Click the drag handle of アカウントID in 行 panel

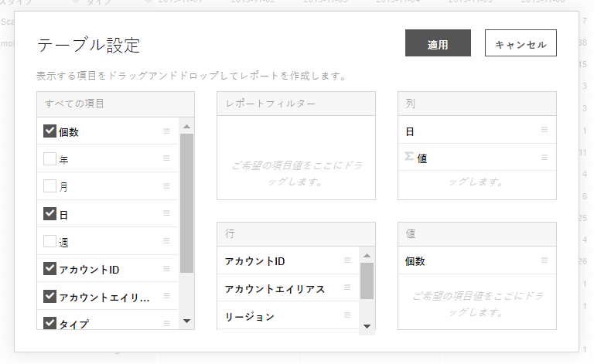tap(347, 260)
